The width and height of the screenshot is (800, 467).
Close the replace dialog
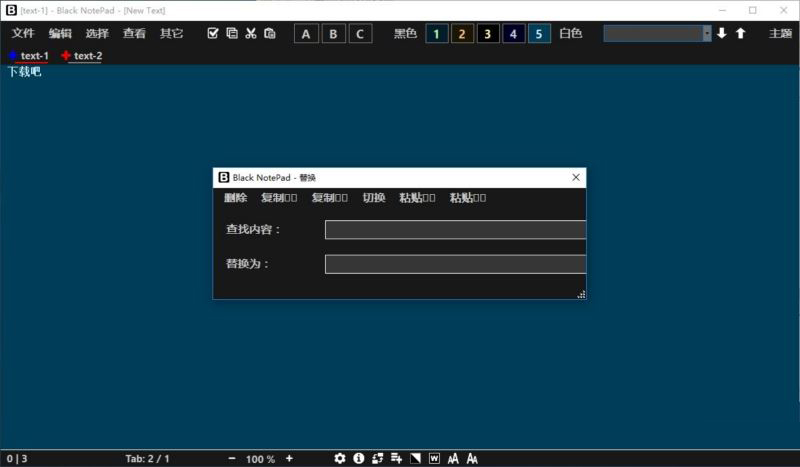point(576,178)
